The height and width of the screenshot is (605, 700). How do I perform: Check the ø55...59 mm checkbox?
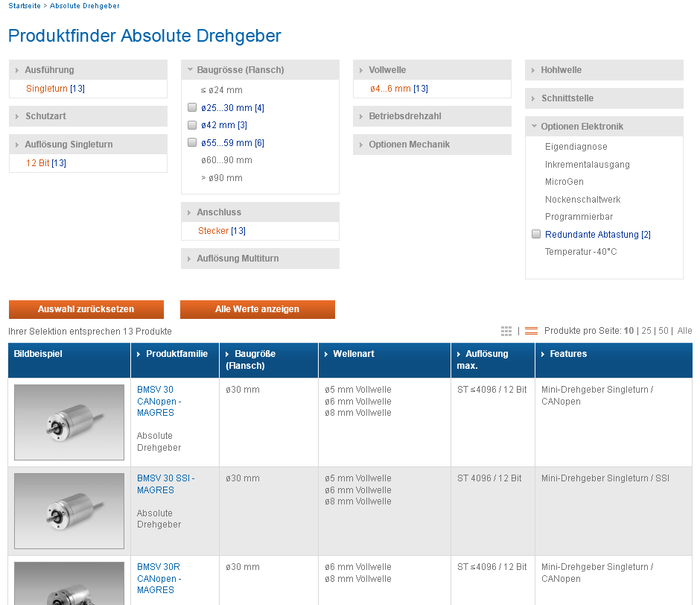pos(192,142)
